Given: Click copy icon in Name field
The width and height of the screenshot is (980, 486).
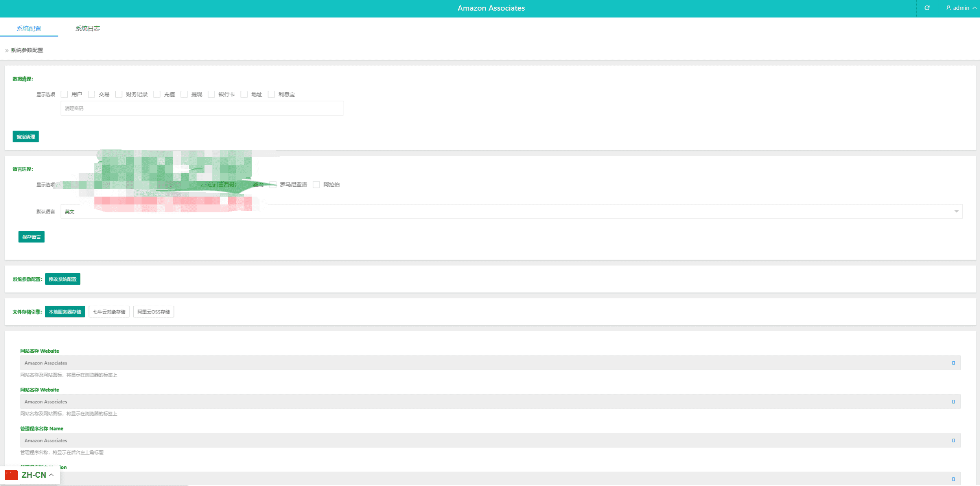Looking at the screenshot, I should pos(953,440).
